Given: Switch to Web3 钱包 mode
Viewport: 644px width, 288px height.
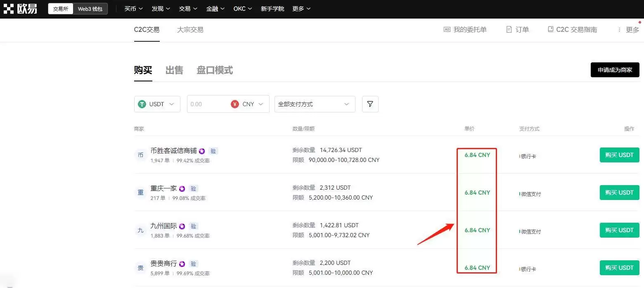Looking at the screenshot, I should [x=90, y=8].
